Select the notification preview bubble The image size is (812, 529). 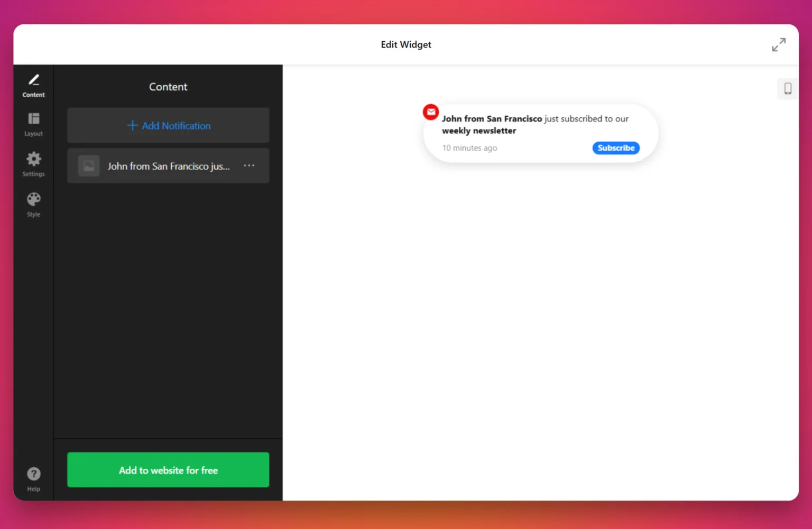539,133
